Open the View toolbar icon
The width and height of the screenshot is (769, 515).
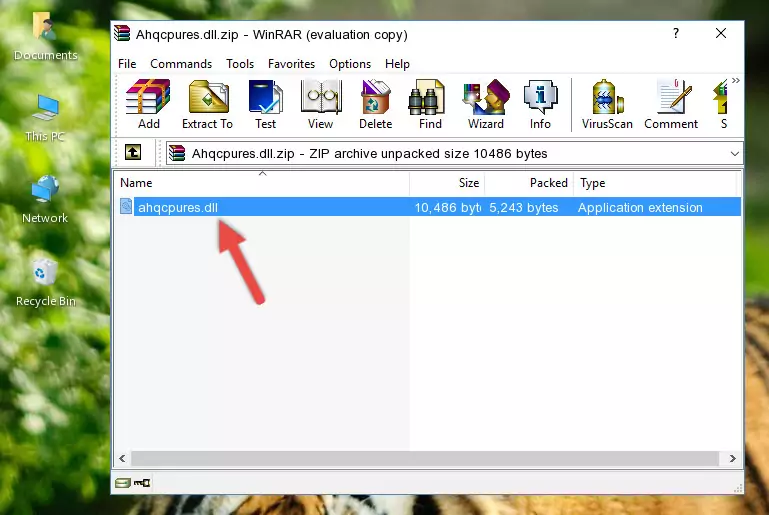(321, 104)
